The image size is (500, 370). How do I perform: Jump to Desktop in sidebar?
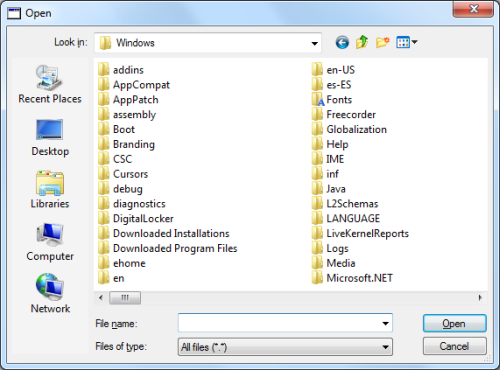50,138
